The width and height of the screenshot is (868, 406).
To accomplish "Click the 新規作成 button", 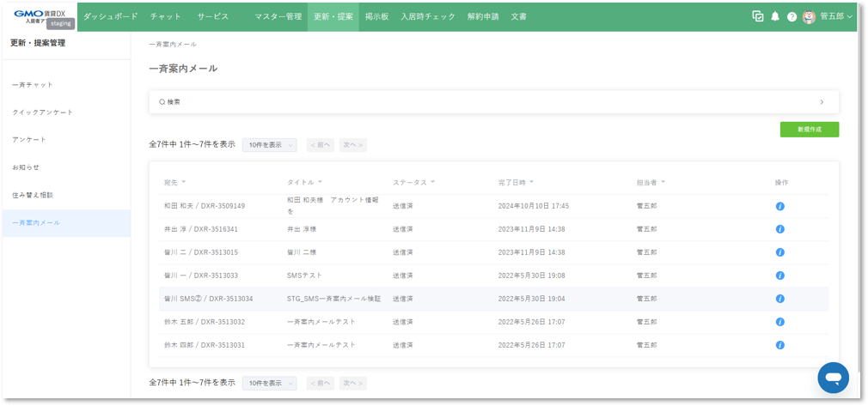I will 810,130.
